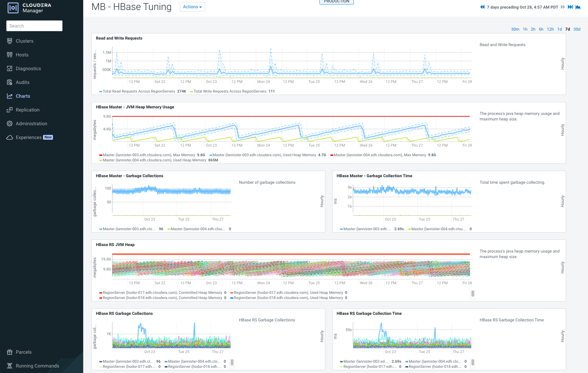Open the Actions dropdown
Image resolution: width=588 pixels, height=373 pixels.
192,7
